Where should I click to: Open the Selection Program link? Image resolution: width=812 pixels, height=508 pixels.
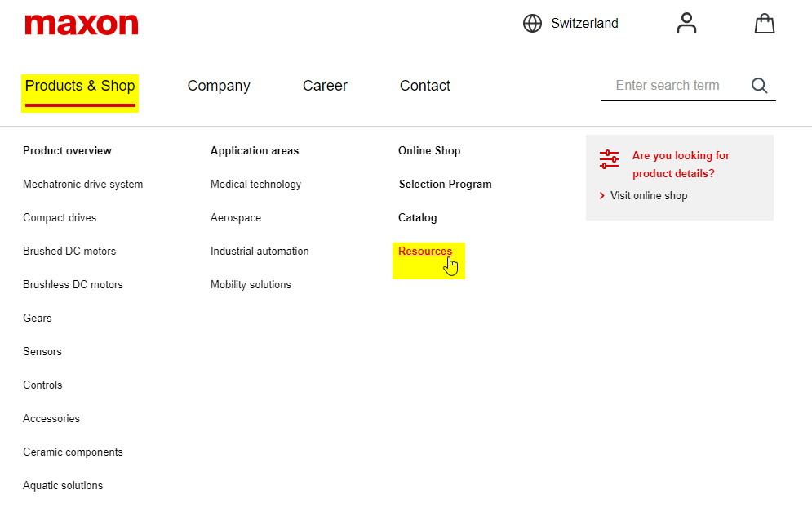coord(446,184)
